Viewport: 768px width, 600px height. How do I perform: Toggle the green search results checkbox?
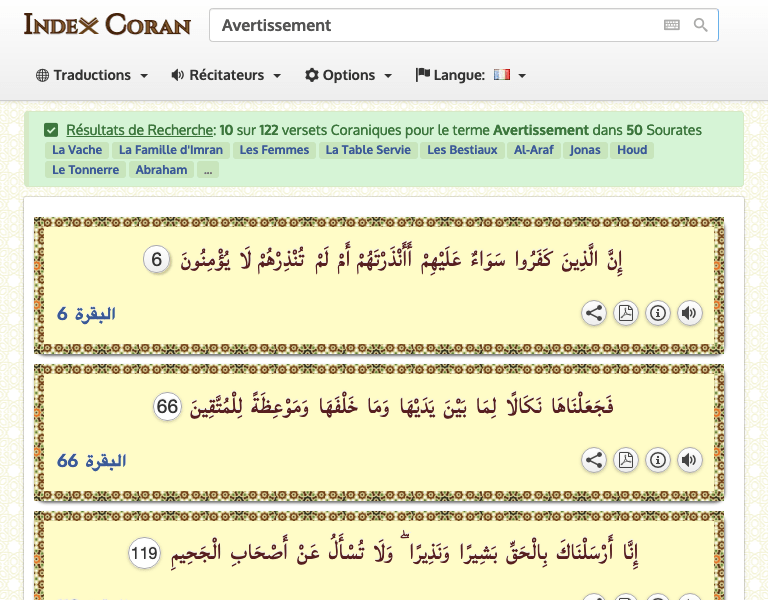tap(51, 130)
